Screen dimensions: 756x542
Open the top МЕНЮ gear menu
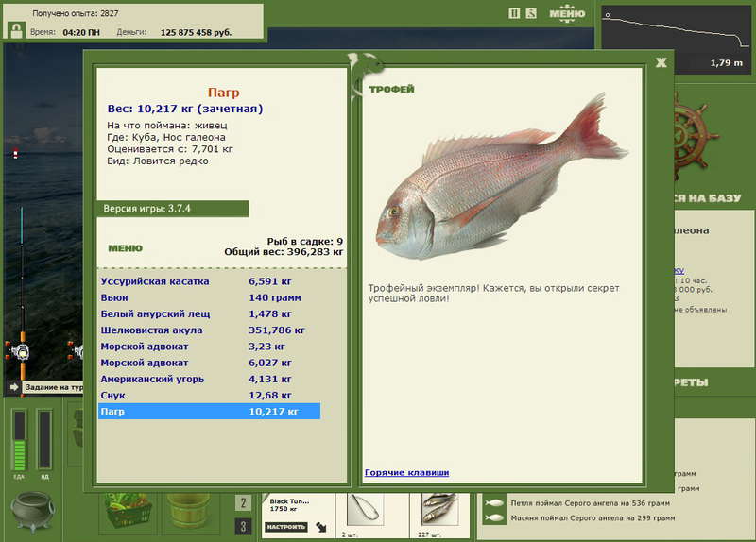click(x=567, y=13)
